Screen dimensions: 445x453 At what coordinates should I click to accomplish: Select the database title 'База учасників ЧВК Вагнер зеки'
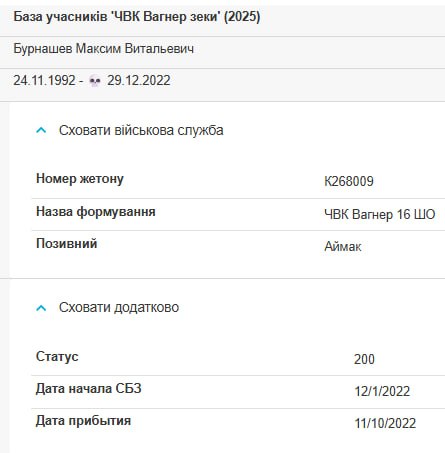click(137, 17)
